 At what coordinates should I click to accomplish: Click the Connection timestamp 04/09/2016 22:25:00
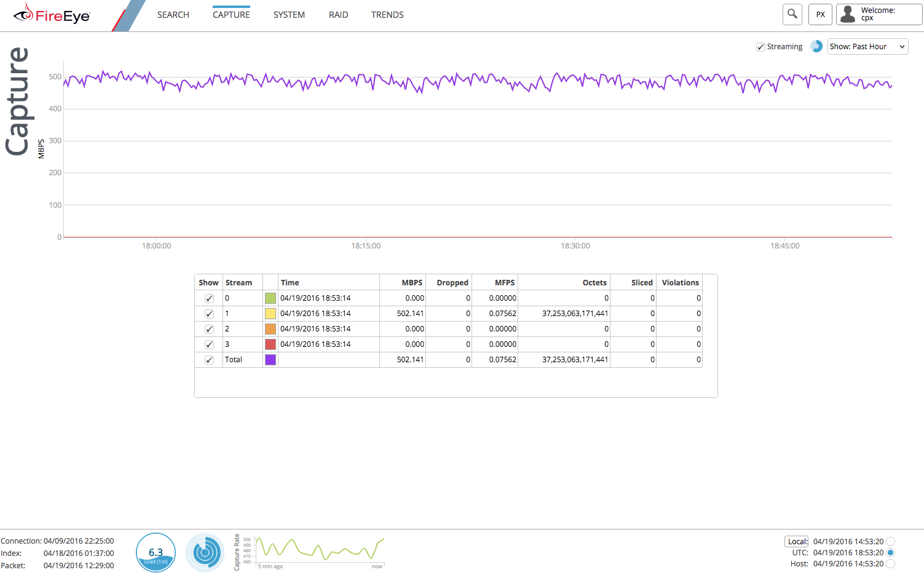(x=79, y=541)
